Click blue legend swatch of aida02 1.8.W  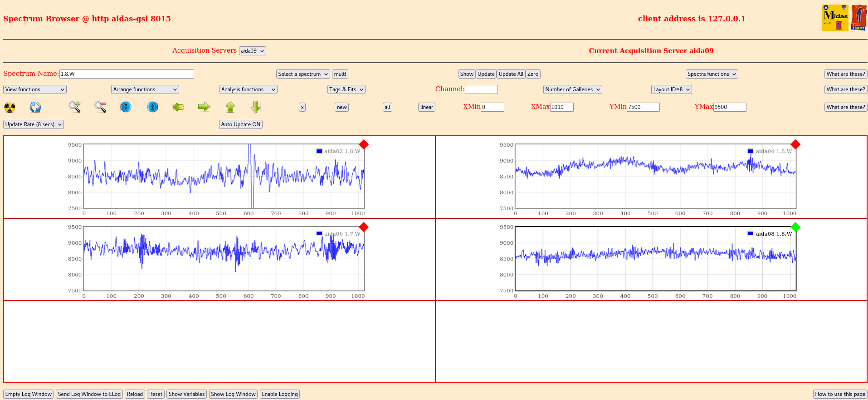click(x=319, y=151)
